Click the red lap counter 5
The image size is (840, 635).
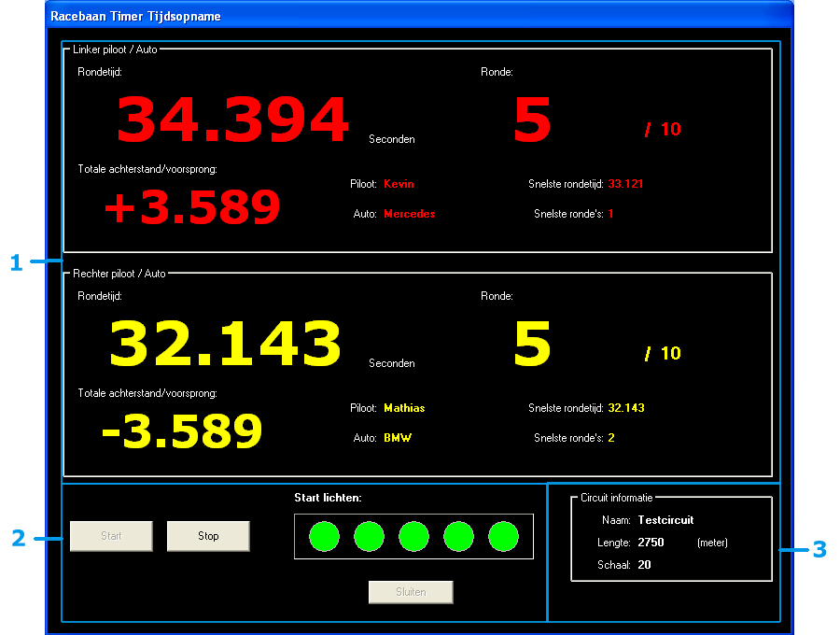pyautogui.click(x=532, y=120)
